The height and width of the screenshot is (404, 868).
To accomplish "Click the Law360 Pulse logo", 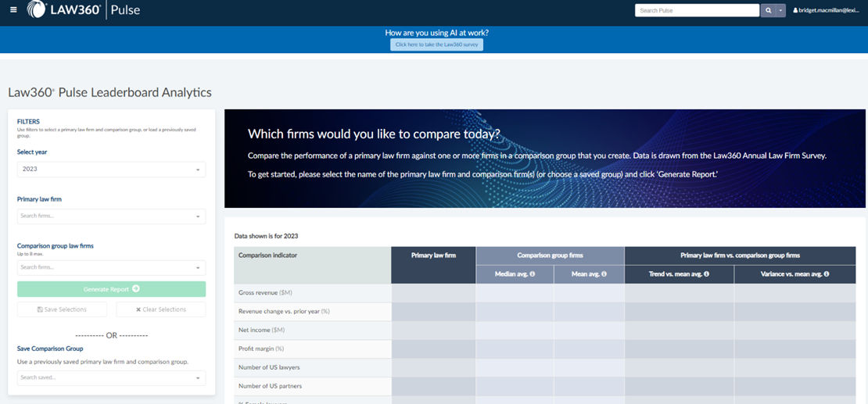I will pos(83,10).
